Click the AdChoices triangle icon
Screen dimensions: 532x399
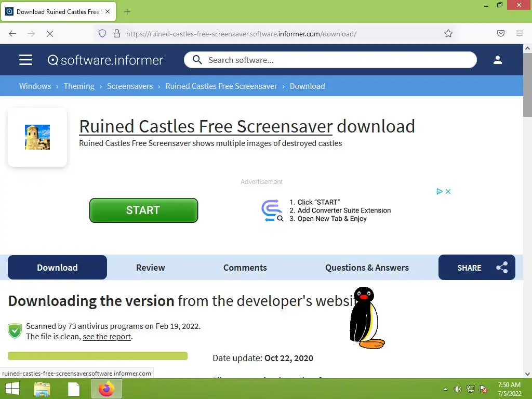(x=440, y=191)
